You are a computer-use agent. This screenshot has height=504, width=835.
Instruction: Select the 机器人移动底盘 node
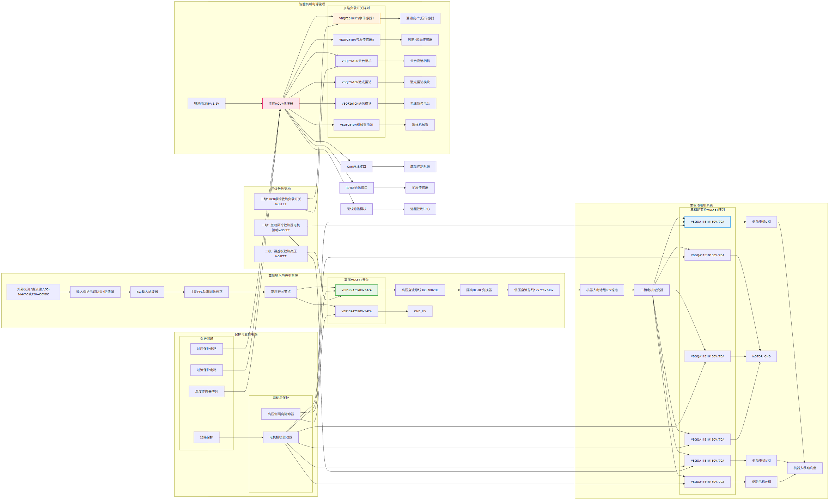805,468
